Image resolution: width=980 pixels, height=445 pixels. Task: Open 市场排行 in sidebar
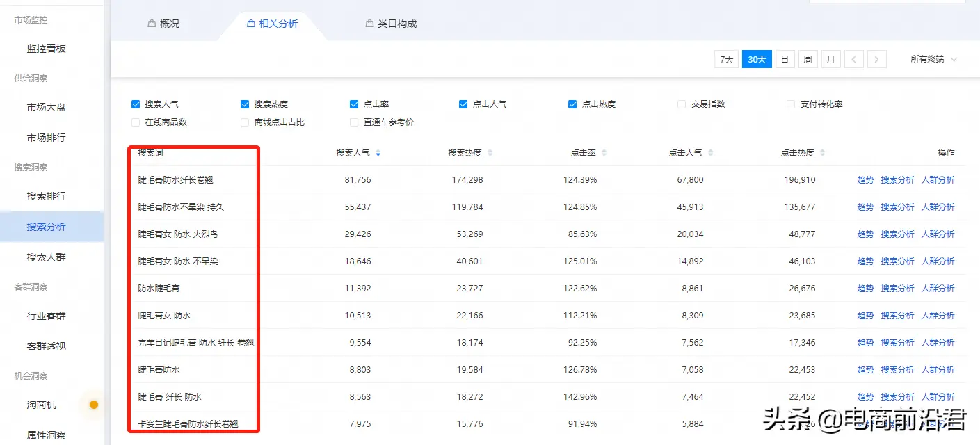click(46, 138)
